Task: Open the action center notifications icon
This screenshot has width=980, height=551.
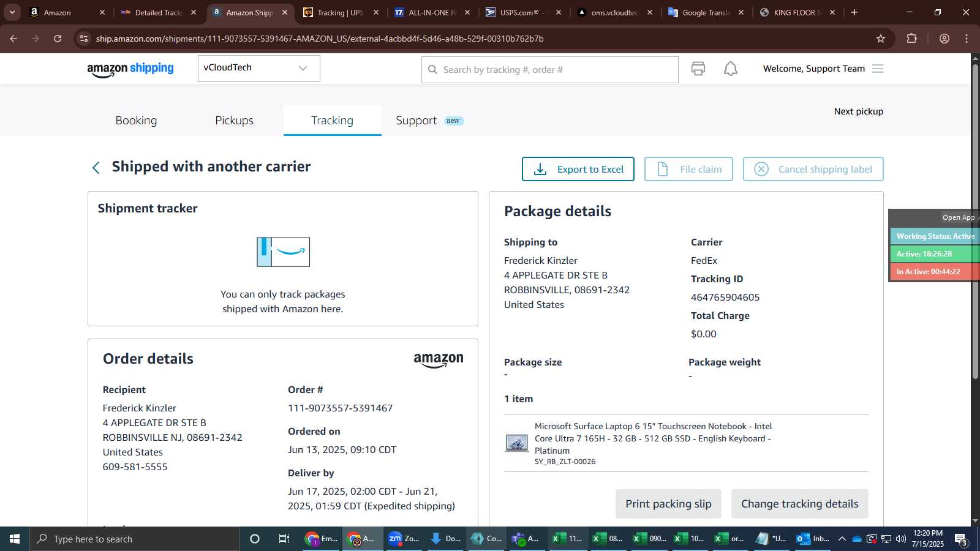Action: pos(961,539)
